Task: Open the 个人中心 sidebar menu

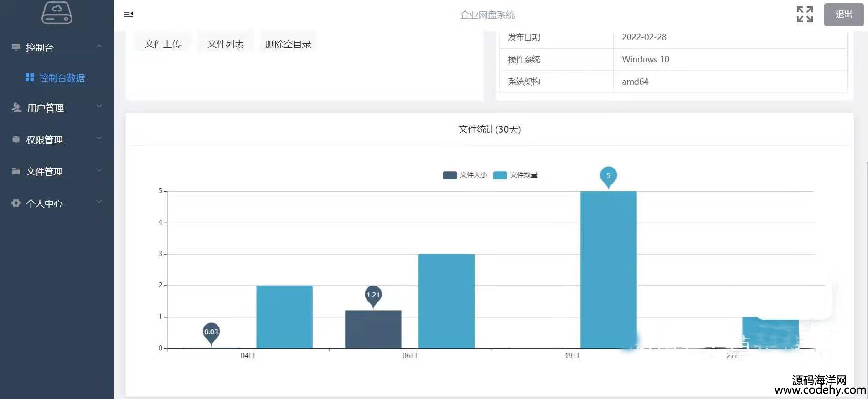Action: 44,204
